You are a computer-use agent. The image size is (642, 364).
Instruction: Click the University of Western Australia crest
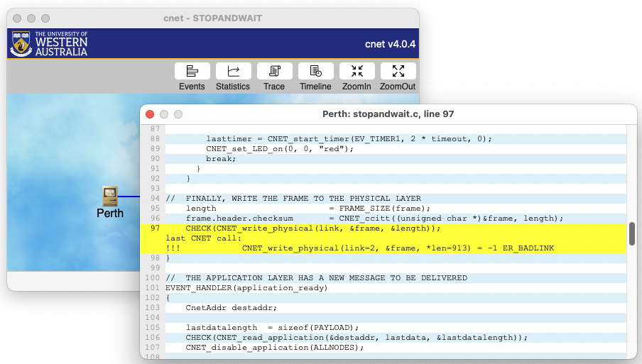(21, 44)
